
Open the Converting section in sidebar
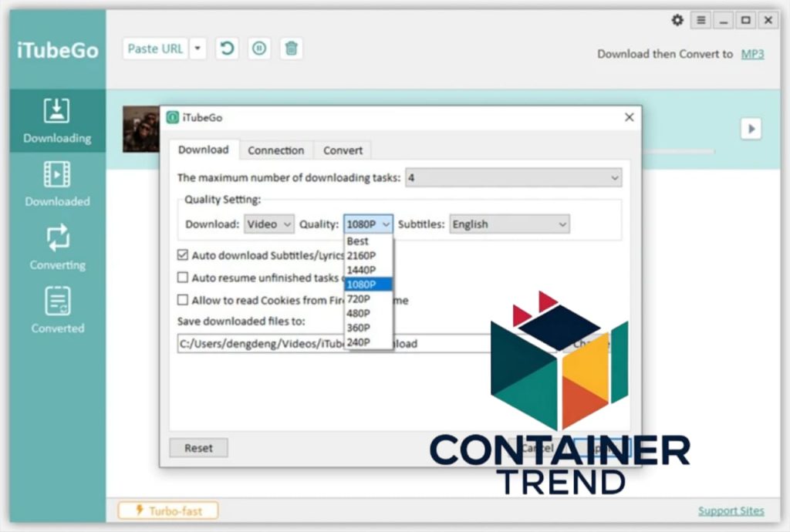click(57, 247)
